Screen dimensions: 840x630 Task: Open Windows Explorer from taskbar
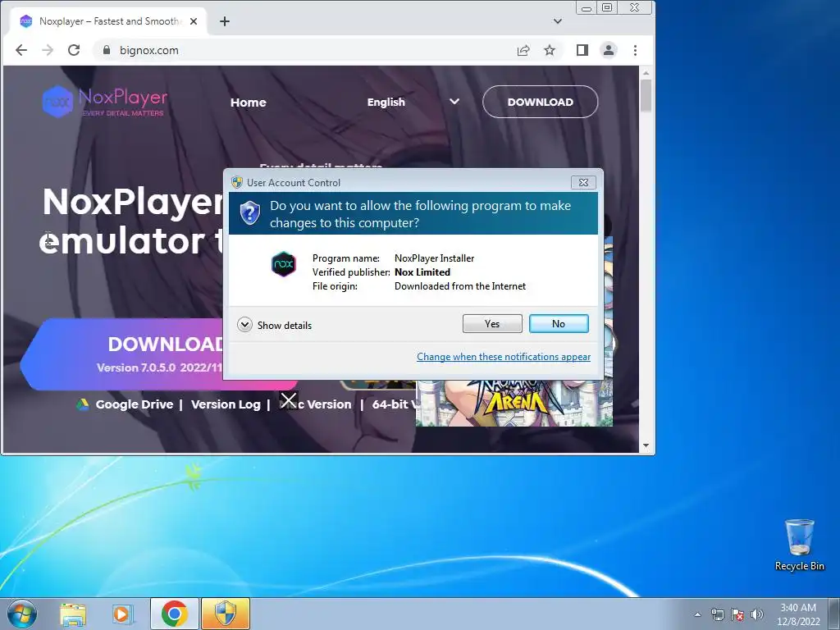(73, 614)
